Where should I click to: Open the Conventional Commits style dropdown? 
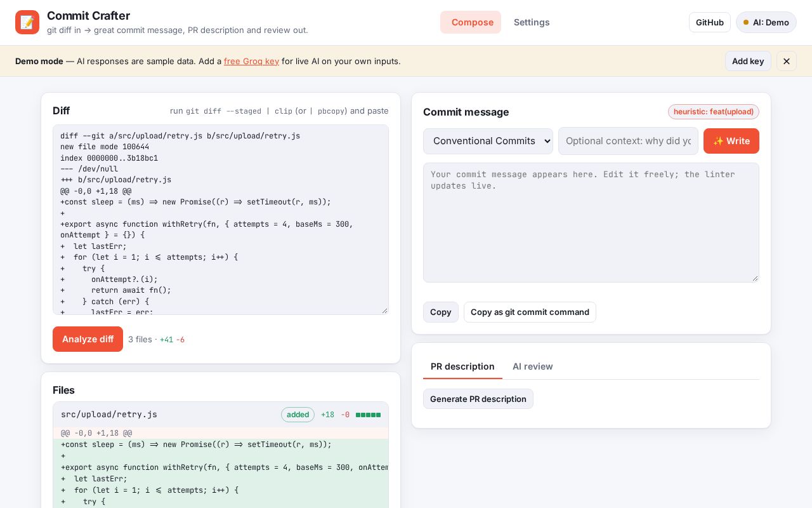488,141
